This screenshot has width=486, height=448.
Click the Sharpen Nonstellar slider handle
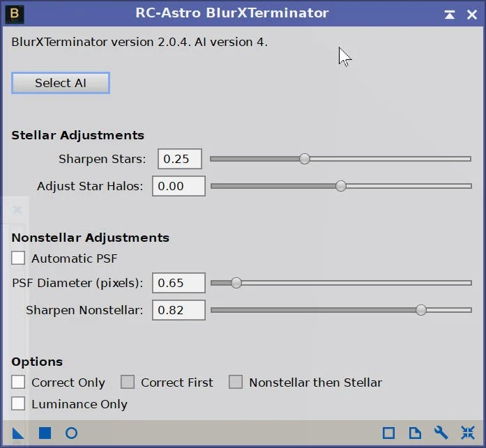click(421, 309)
